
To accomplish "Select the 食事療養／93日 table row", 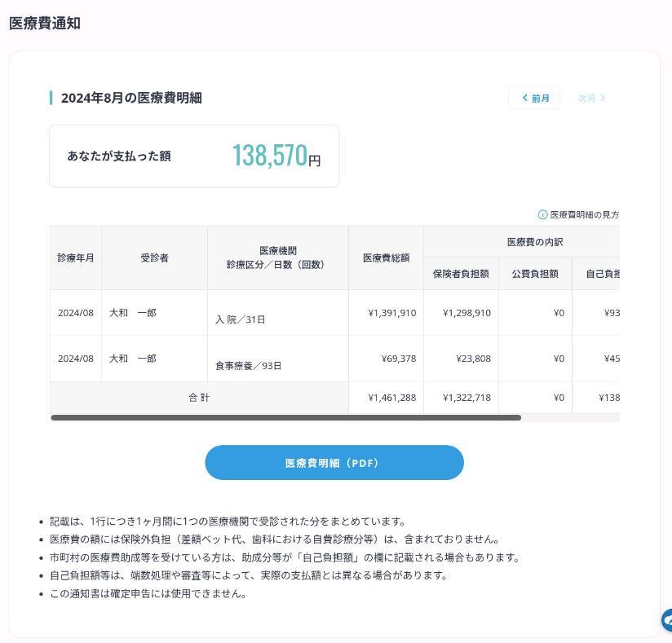I will point(245,359).
